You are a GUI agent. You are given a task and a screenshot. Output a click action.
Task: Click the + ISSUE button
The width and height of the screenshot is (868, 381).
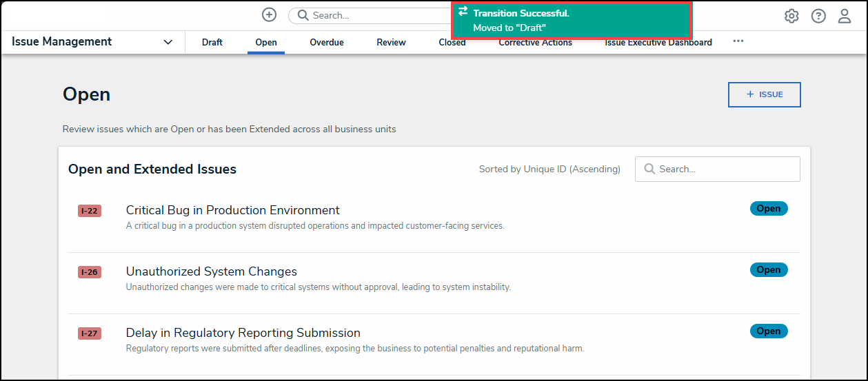point(764,95)
